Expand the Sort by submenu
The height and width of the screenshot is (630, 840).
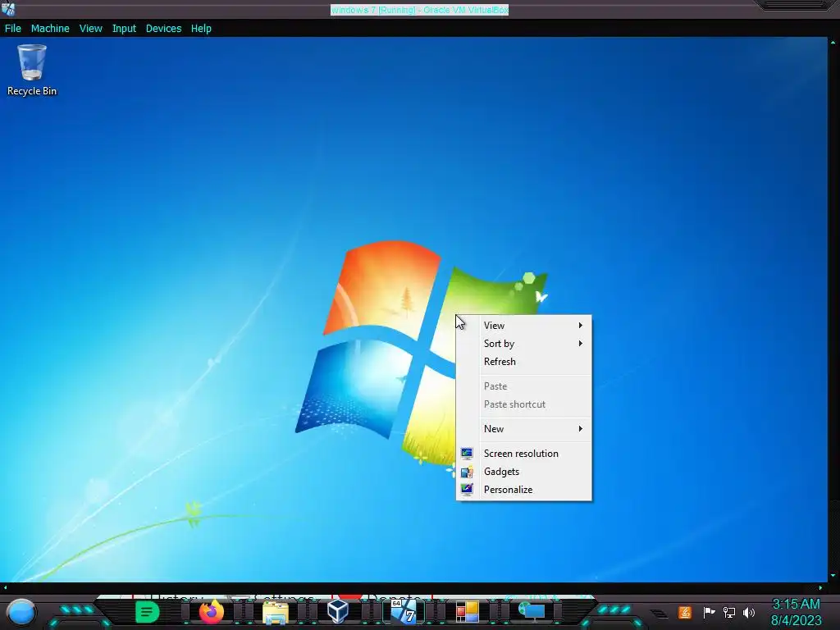pyautogui.click(x=524, y=344)
